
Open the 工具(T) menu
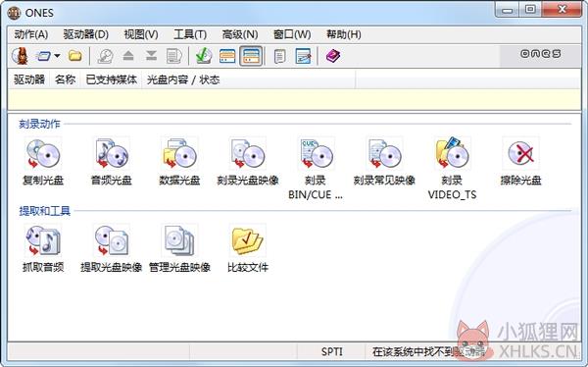click(x=190, y=34)
